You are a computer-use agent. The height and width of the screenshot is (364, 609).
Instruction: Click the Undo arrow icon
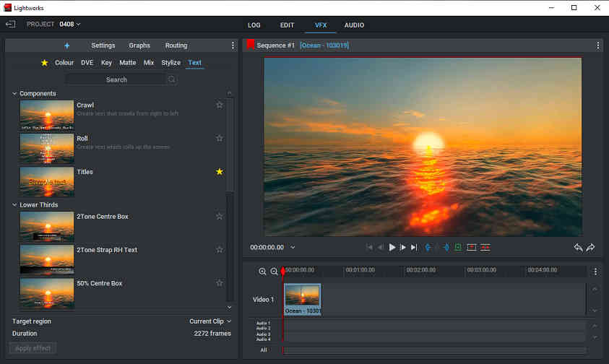(x=578, y=247)
